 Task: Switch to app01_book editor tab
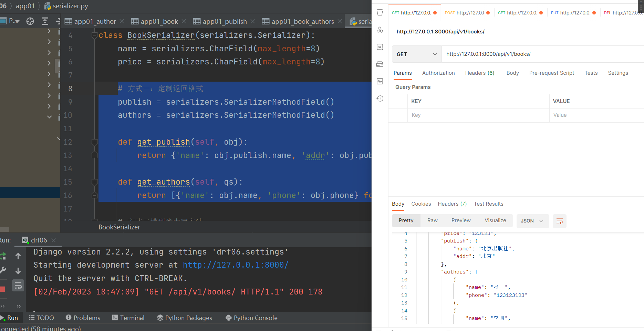155,21
